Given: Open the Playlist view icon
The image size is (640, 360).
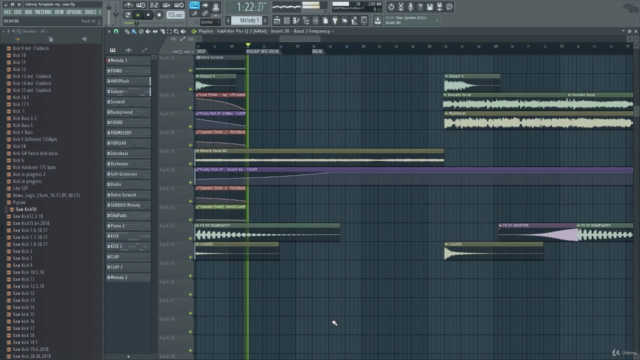Looking at the screenshot, I should click(x=277, y=20).
